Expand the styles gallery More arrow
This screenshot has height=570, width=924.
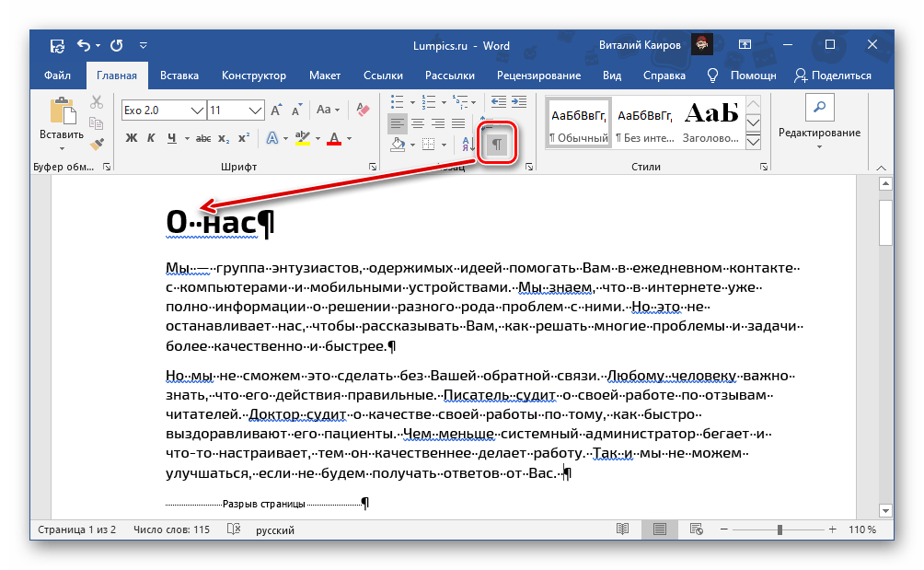coord(753,142)
